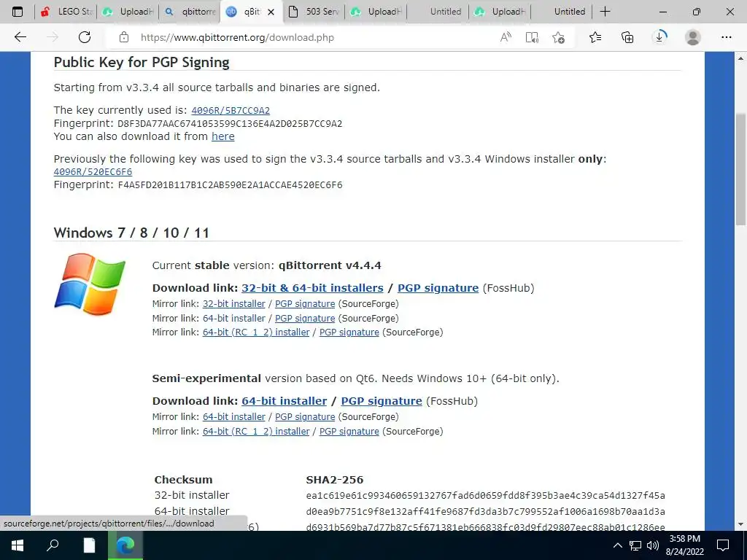Open PGP signature for stable RC_1_2 mirror

point(349,332)
